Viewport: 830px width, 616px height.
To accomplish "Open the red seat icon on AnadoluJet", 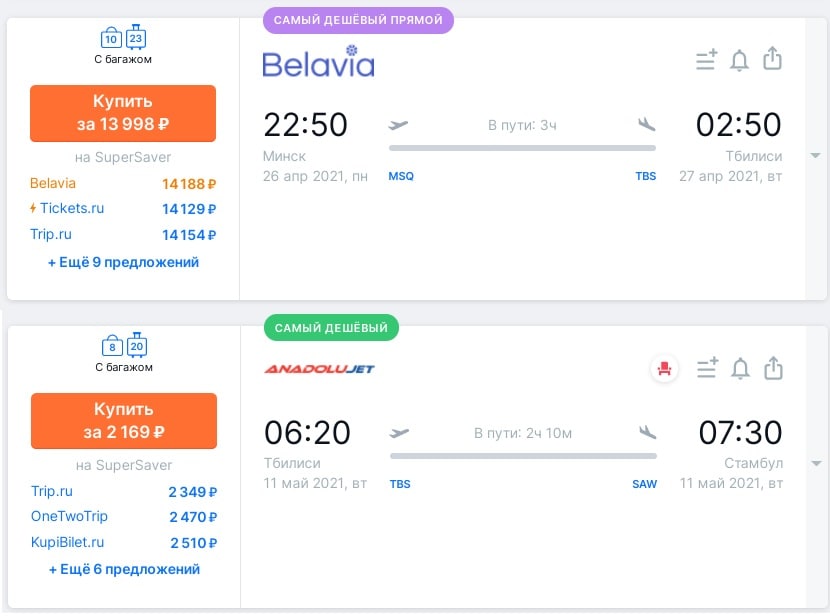I will click(664, 368).
